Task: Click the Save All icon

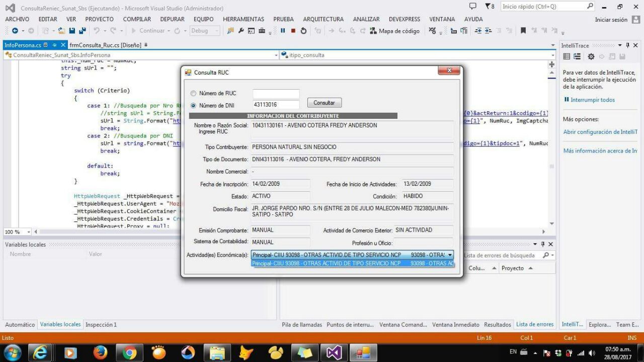Action: [x=82, y=31]
